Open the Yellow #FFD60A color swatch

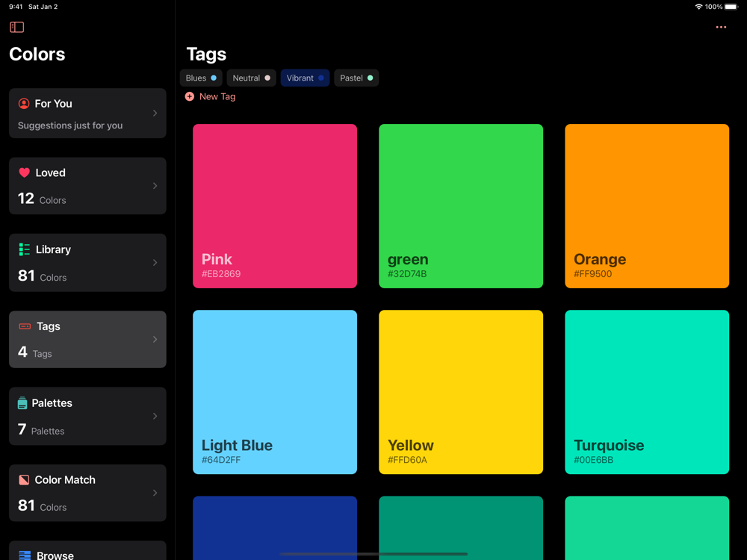click(461, 392)
